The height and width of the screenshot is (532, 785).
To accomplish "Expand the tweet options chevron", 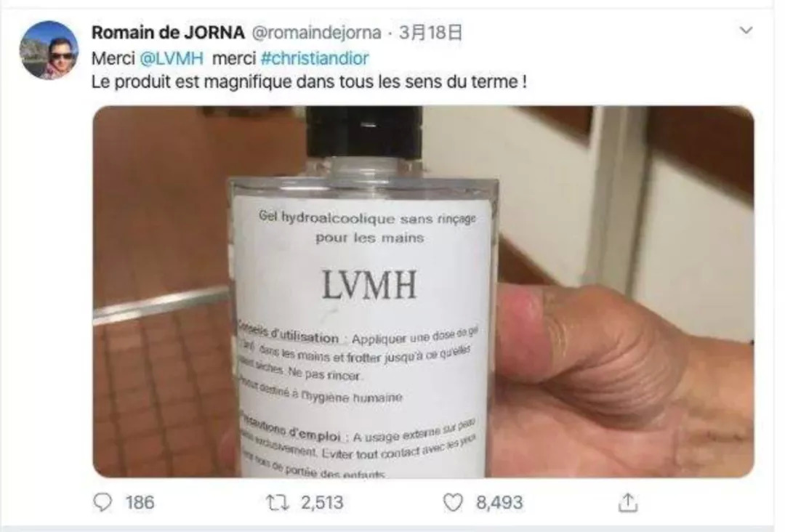I will 746,31.
